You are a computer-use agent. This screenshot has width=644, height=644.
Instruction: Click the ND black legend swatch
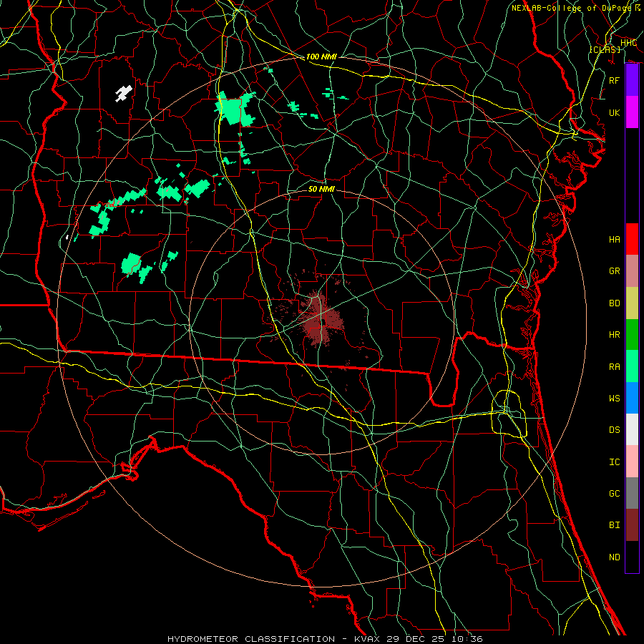click(x=632, y=557)
